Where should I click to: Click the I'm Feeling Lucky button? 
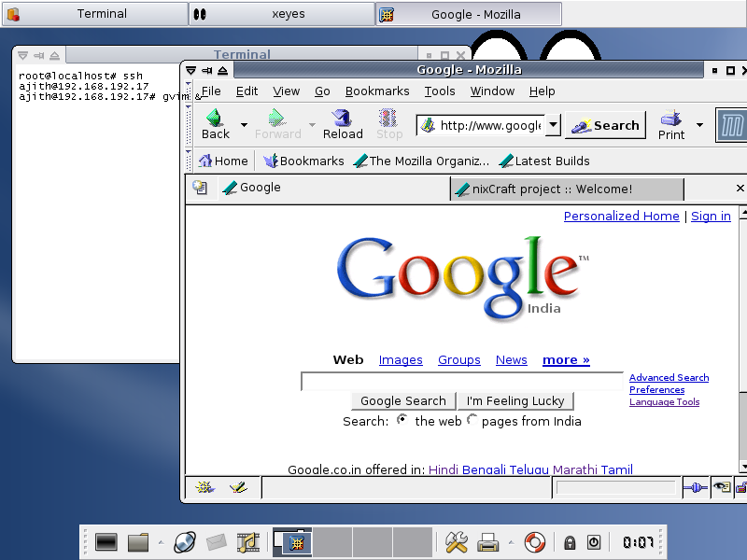(515, 401)
